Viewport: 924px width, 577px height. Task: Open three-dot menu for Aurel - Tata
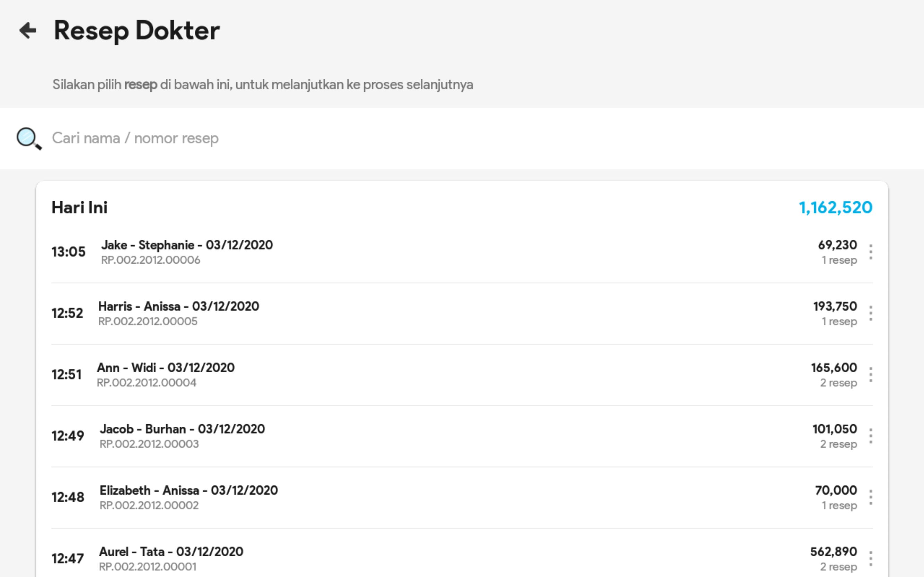click(x=871, y=559)
